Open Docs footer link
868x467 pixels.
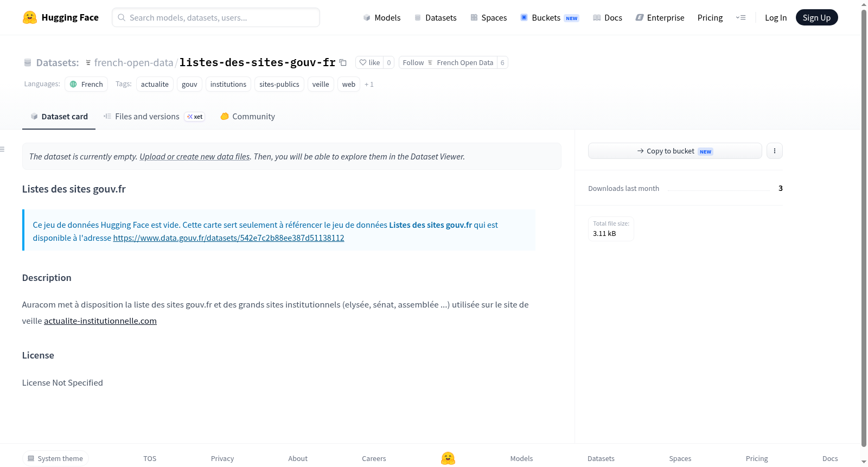(x=830, y=458)
